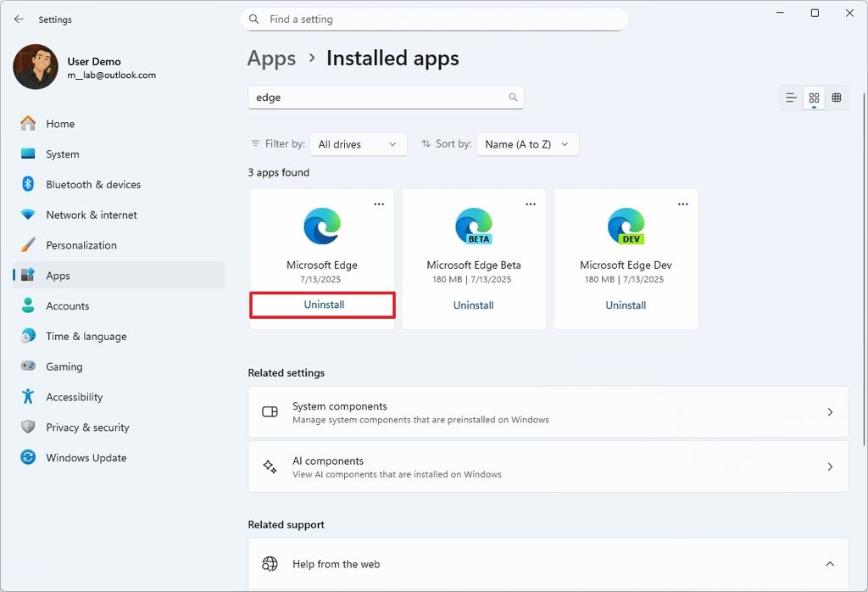Click the back arrow in Settings
This screenshot has height=592, width=868.
coord(19,20)
